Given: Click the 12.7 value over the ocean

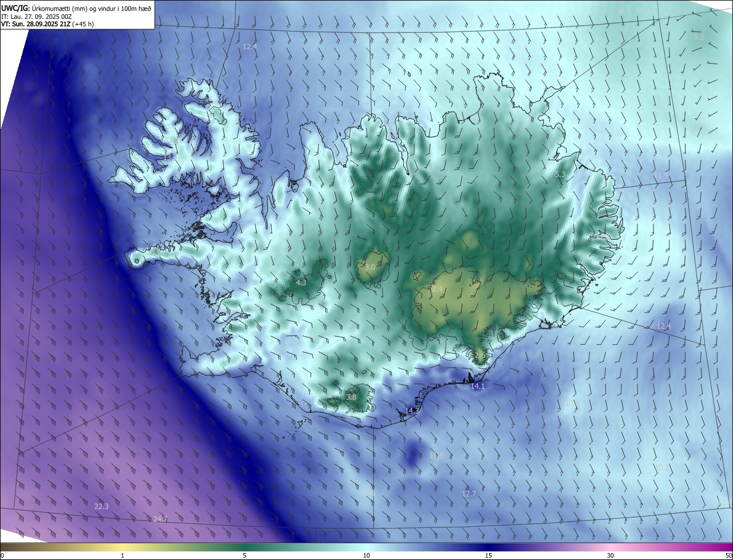Looking at the screenshot, I should point(469,494).
